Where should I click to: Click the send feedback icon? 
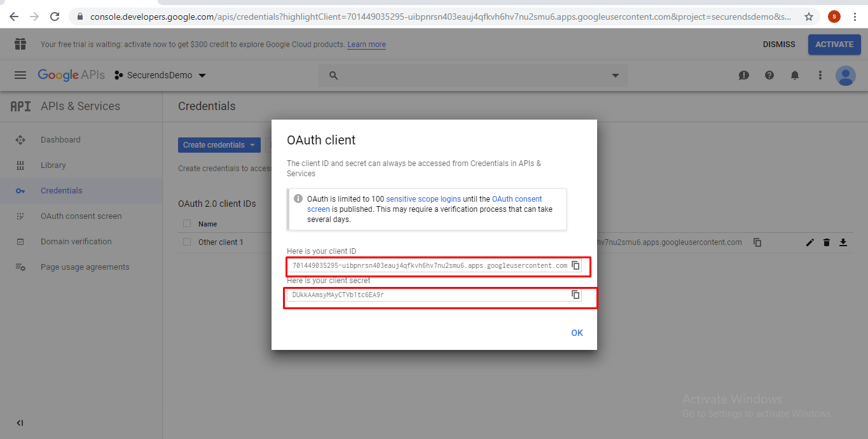pyautogui.click(x=743, y=75)
